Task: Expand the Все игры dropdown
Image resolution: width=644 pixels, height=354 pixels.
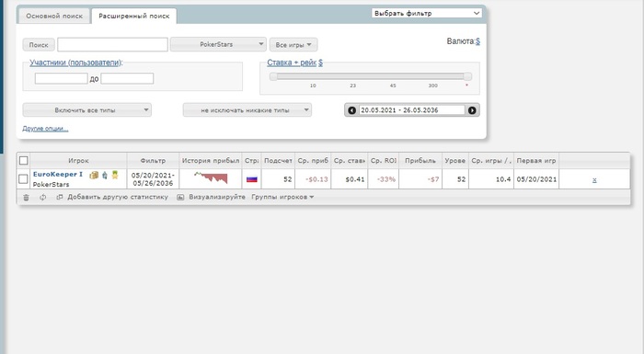Action: [x=293, y=45]
